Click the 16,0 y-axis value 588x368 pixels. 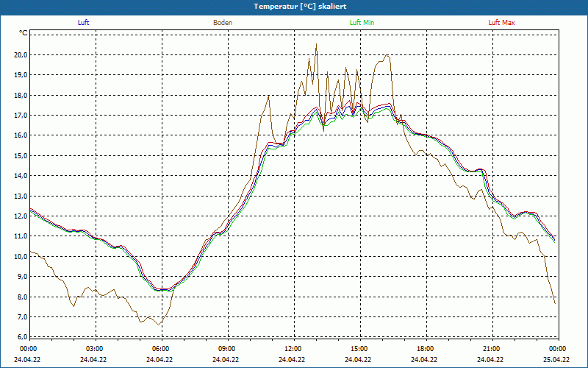point(21,135)
